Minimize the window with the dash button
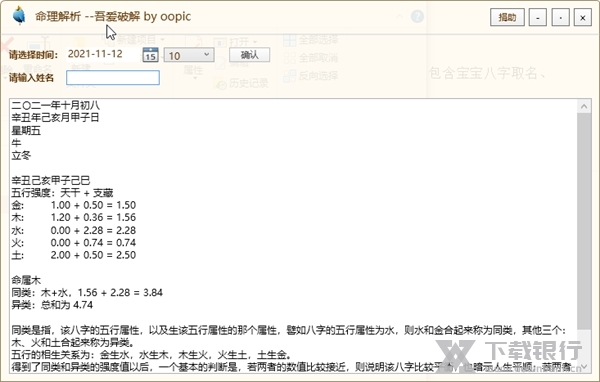The image size is (600, 382). 538,17
